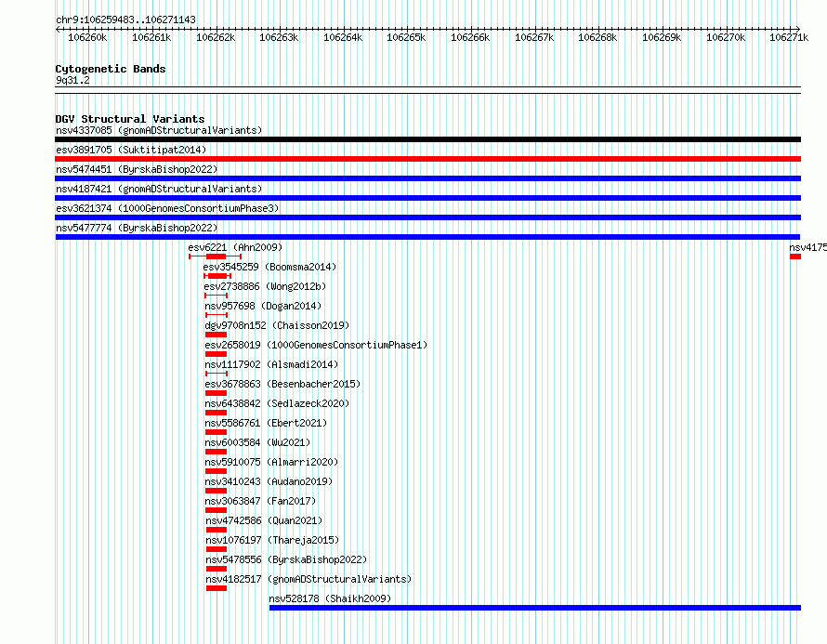The width and height of the screenshot is (827, 644).
Task: Click the nsv1117902 thin red interval
Action: (x=217, y=374)
